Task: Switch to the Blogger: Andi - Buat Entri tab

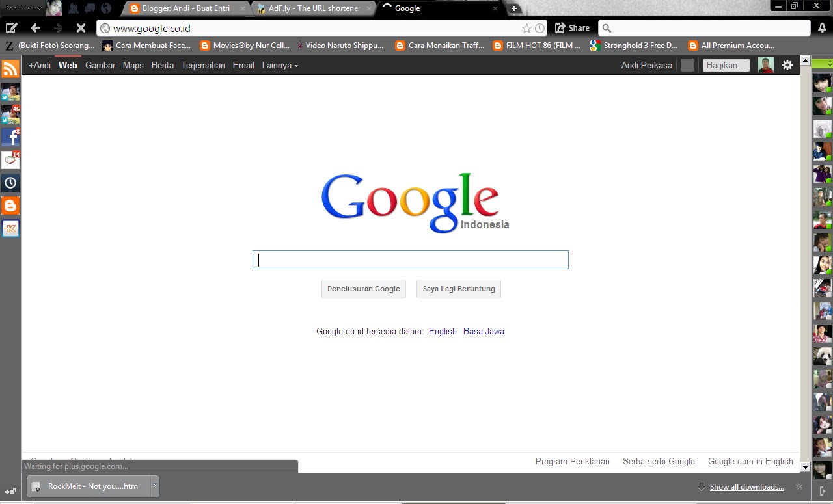Action: pos(185,8)
